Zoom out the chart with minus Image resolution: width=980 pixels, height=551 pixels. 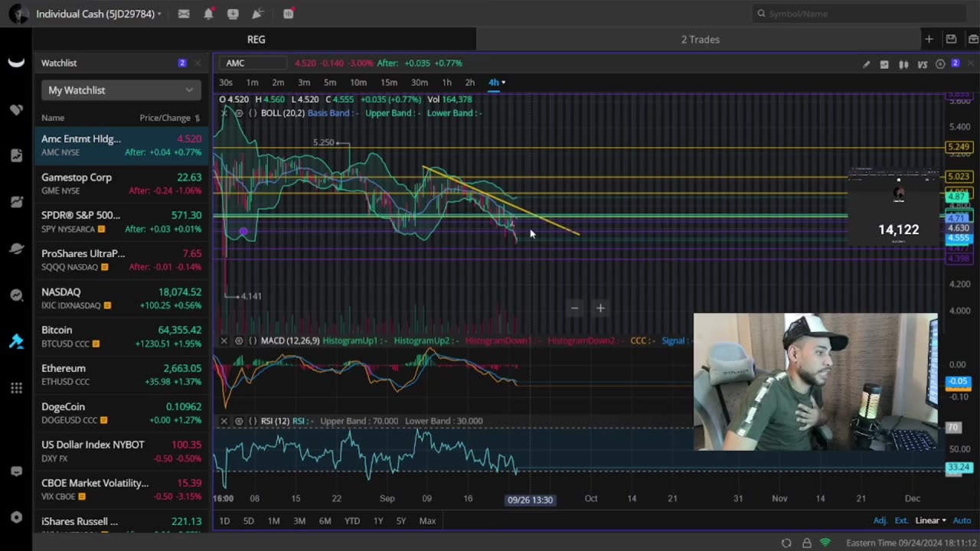(x=574, y=308)
